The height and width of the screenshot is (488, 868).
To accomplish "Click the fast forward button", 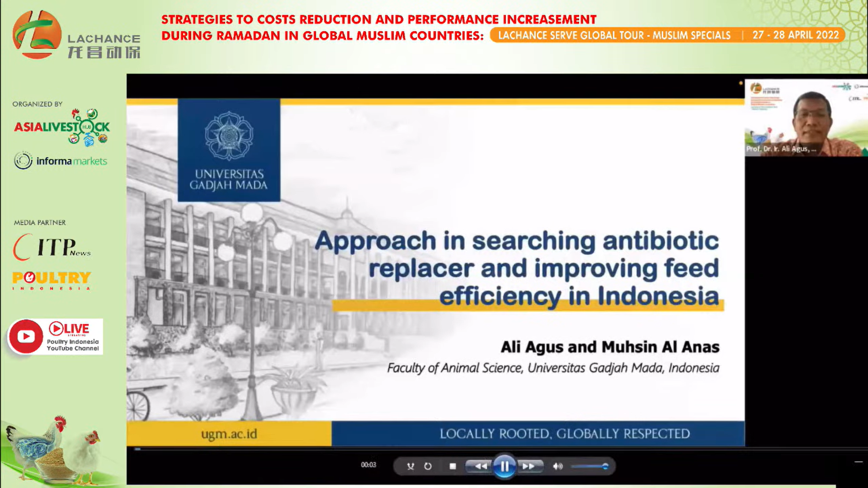I will pos(528,466).
